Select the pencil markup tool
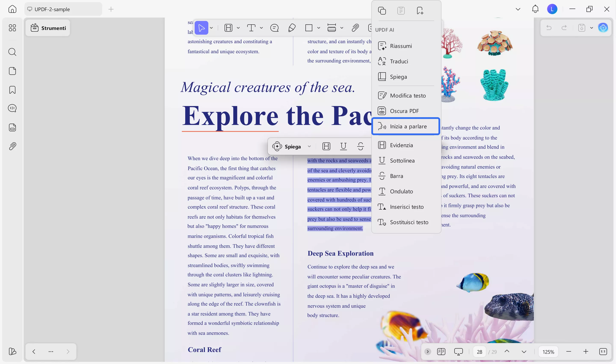Viewport: 616px width, 364px height. coord(292,28)
